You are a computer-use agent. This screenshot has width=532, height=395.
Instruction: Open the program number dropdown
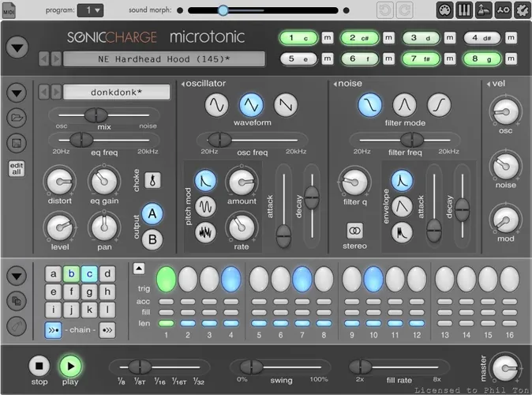[x=90, y=10]
